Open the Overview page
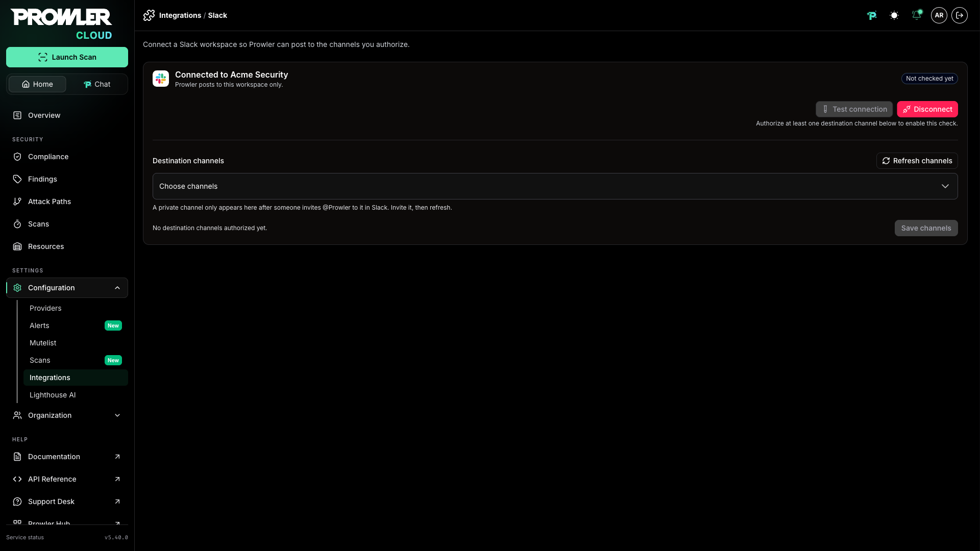 (67, 115)
